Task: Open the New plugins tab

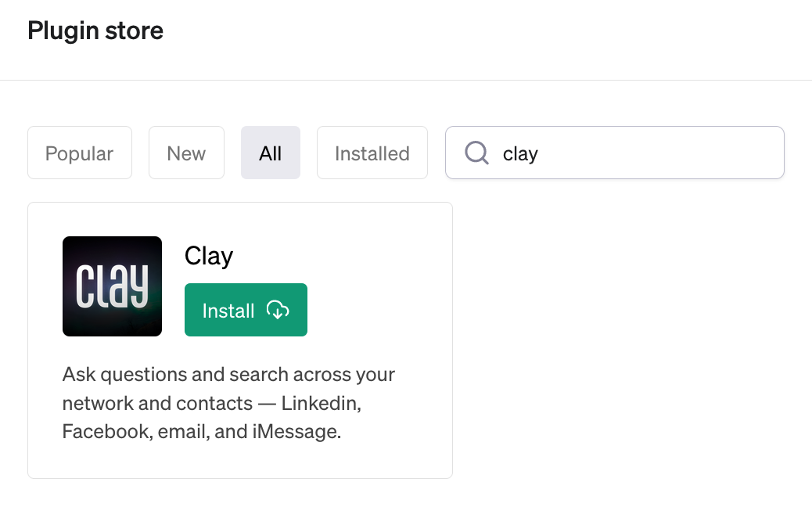Action: 186,153
